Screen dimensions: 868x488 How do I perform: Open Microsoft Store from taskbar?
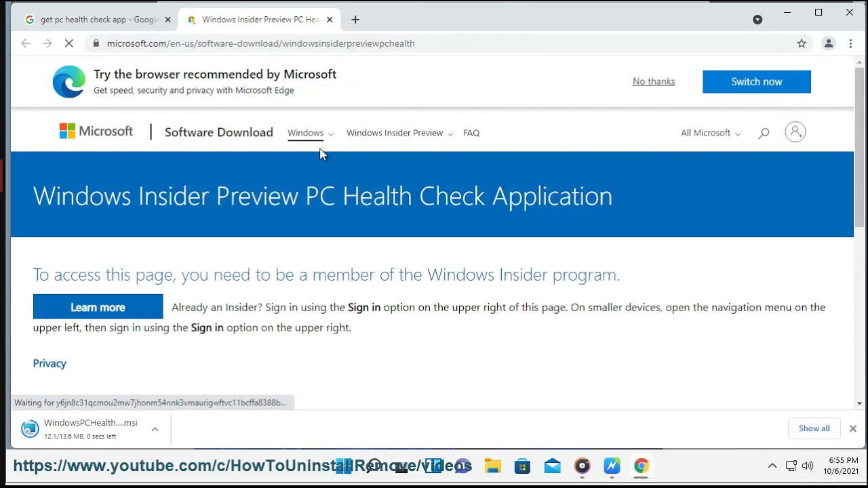pos(522,466)
